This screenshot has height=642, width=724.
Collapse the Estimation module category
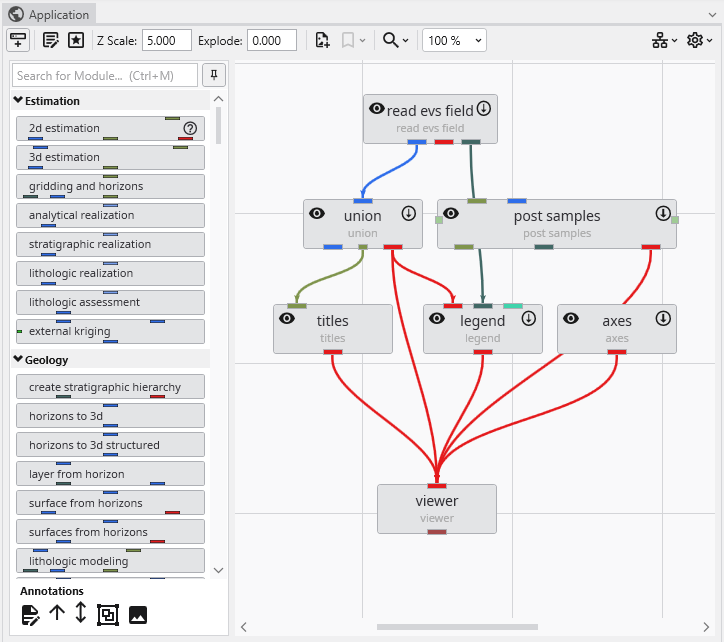point(18,101)
